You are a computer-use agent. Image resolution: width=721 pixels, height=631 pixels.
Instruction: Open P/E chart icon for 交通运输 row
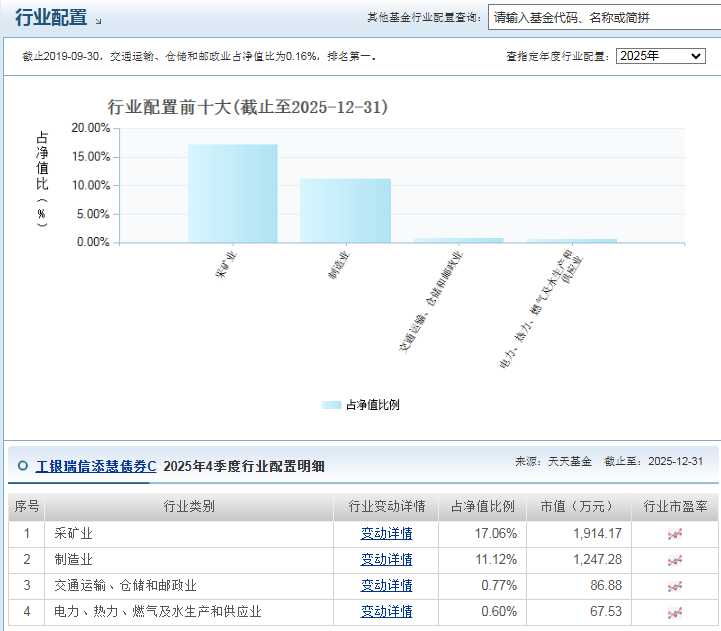(x=675, y=586)
